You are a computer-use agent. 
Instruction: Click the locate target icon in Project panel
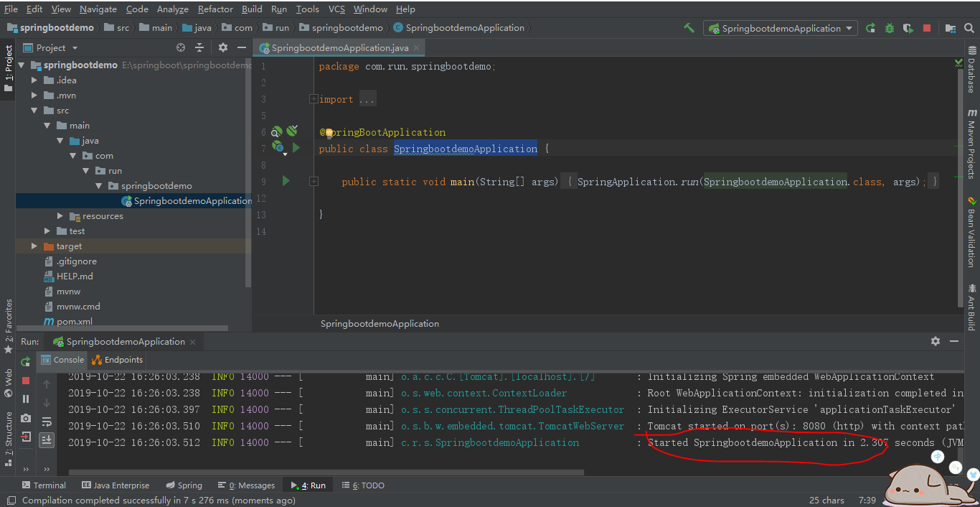pyautogui.click(x=181, y=47)
